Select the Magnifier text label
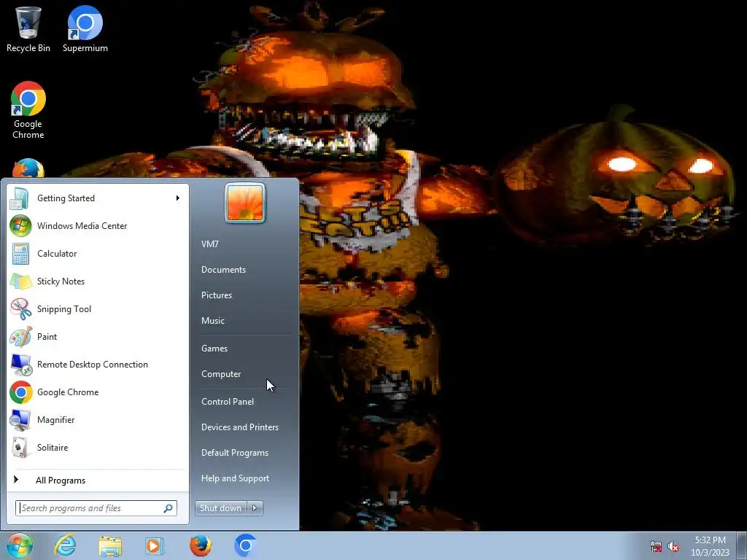This screenshot has height=560, width=747. click(x=55, y=420)
